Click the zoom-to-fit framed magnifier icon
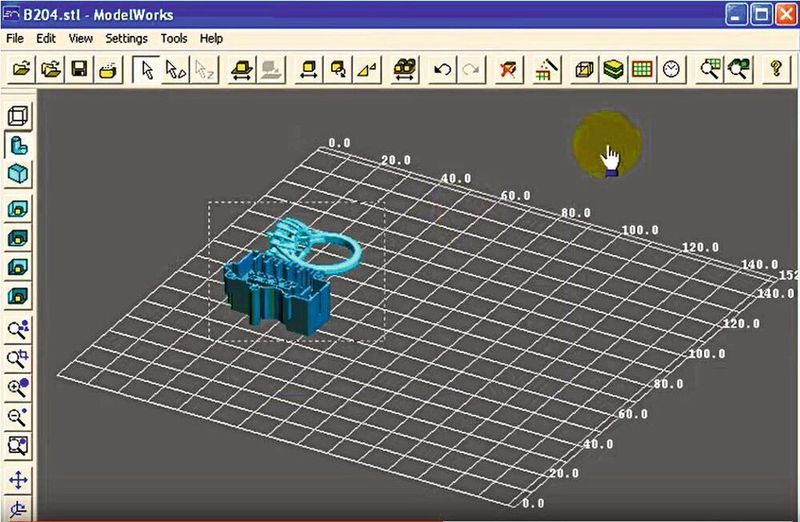Screen dimensions: 800x522 click(18, 445)
